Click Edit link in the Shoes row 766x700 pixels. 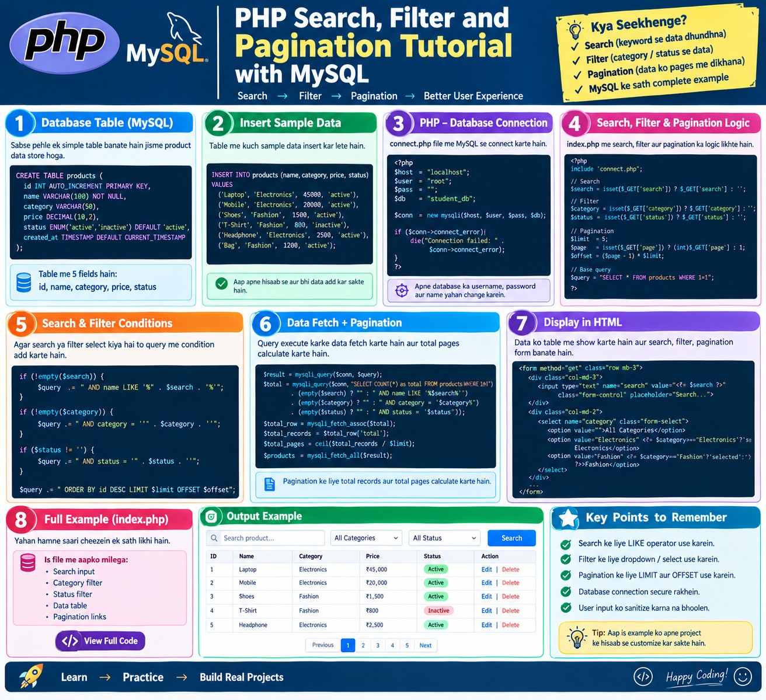click(x=486, y=597)
